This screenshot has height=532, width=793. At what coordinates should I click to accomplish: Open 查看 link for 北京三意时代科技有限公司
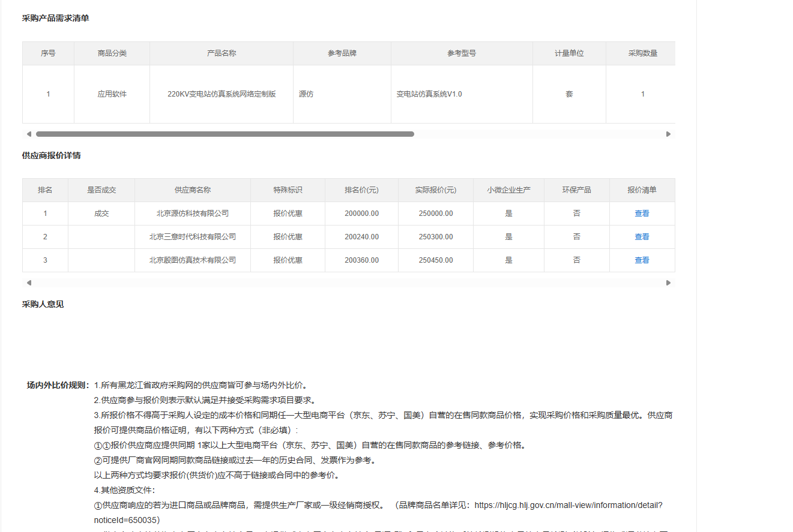[x=642, y=237]
